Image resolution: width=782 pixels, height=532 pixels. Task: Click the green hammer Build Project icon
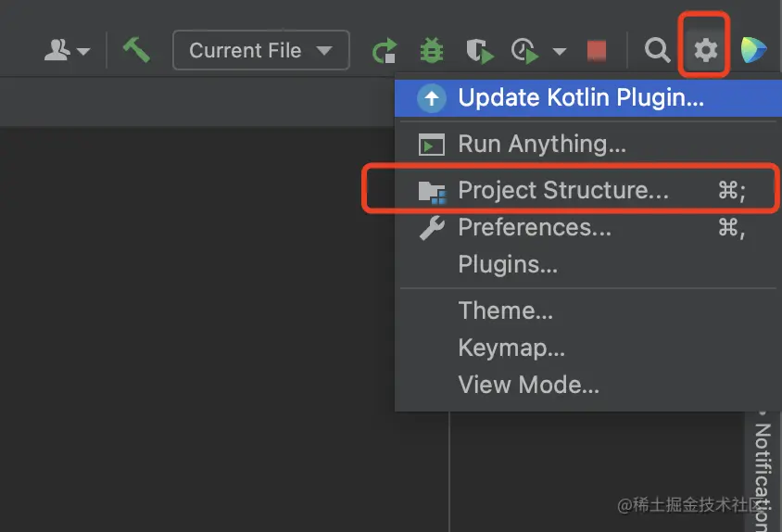(x=136, y=50)
